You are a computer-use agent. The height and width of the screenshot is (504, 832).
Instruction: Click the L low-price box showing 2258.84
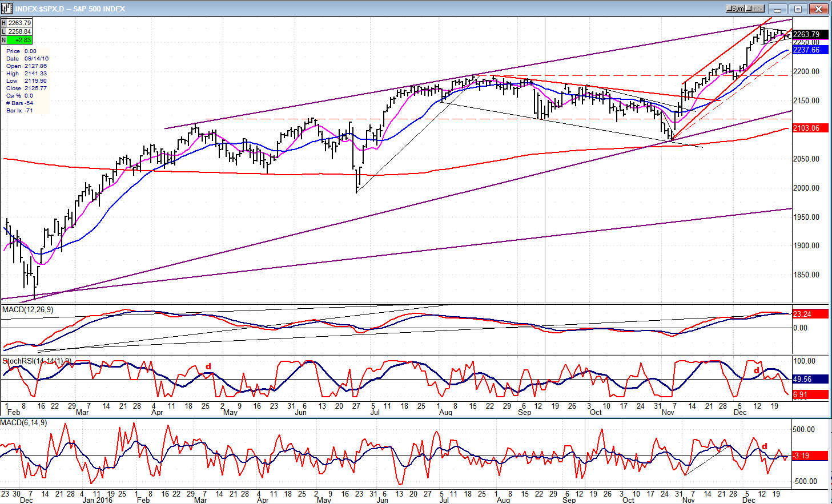pyautogui.click(x=17, y=31)
